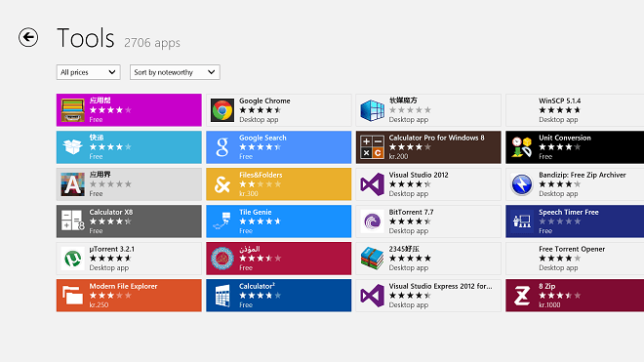This screenshot has width=644, height=362.
Task: Click the star rating of Google Chrome
Action: pos(260,110)
